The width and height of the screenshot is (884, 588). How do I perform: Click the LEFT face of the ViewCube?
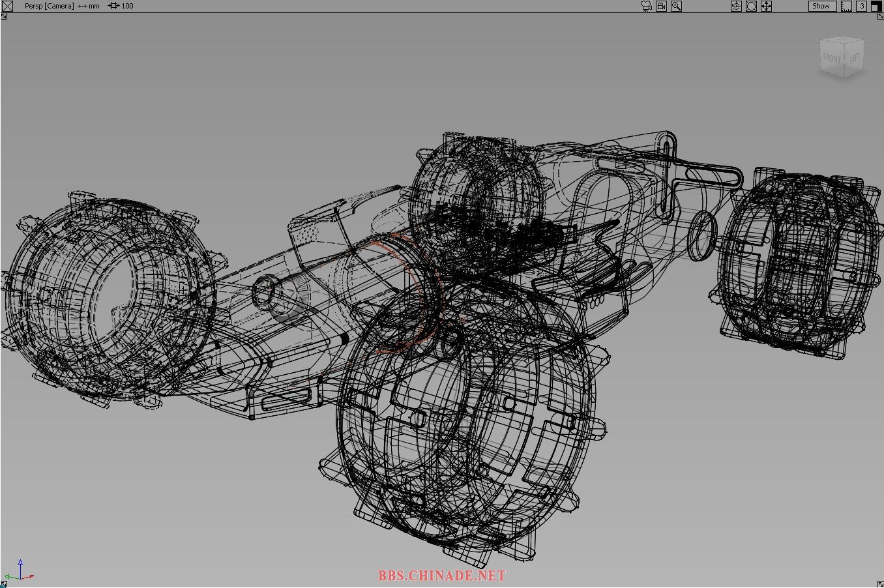point(854,57)
